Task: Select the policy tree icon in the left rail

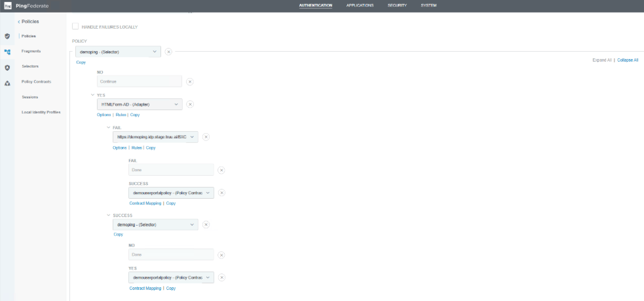Action: pyautogui.click(x=7, y=52)
